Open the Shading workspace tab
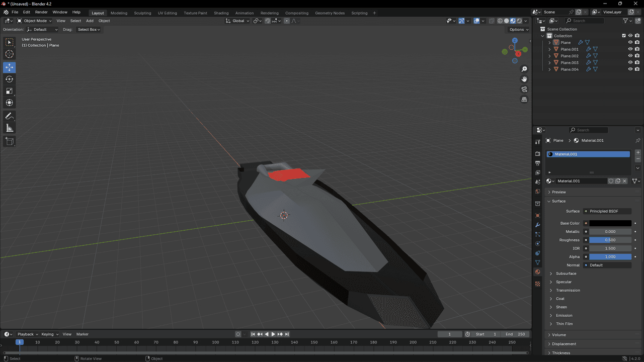The image size is (644, 362). (221, 13)
